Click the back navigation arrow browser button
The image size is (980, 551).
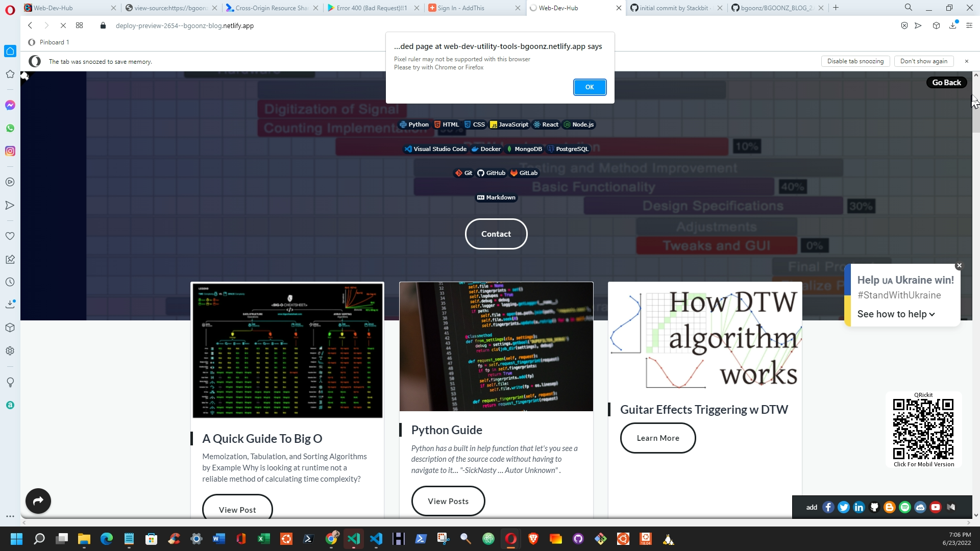coord(30,25)
